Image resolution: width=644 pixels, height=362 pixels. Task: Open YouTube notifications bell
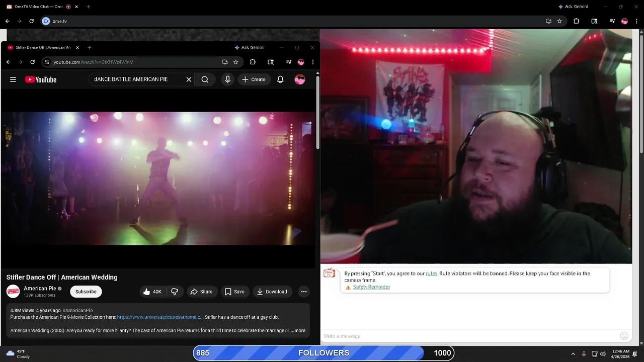280,79
